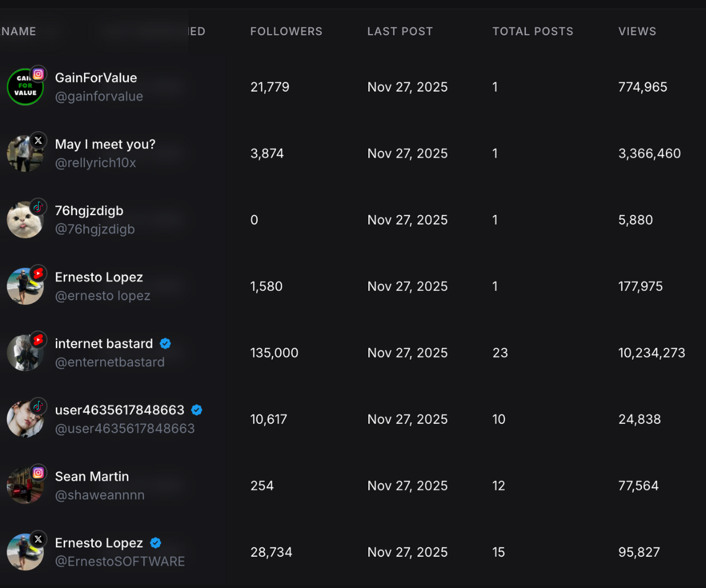
Task: Select the 10,234,273 views cell
Action: point(651,353)
